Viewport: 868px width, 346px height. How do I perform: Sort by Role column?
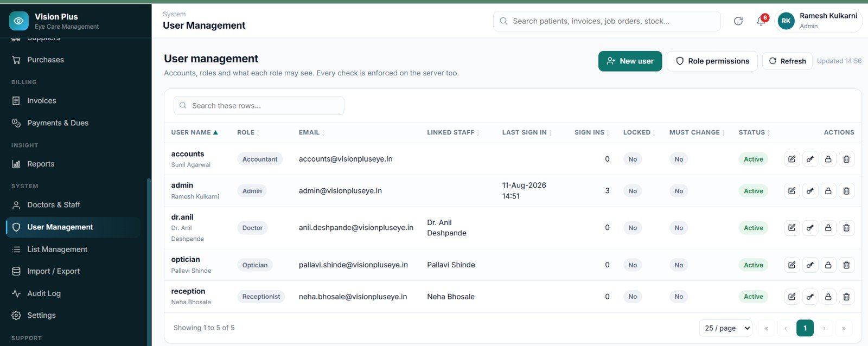pyautogui.click(x=248, y=132)
